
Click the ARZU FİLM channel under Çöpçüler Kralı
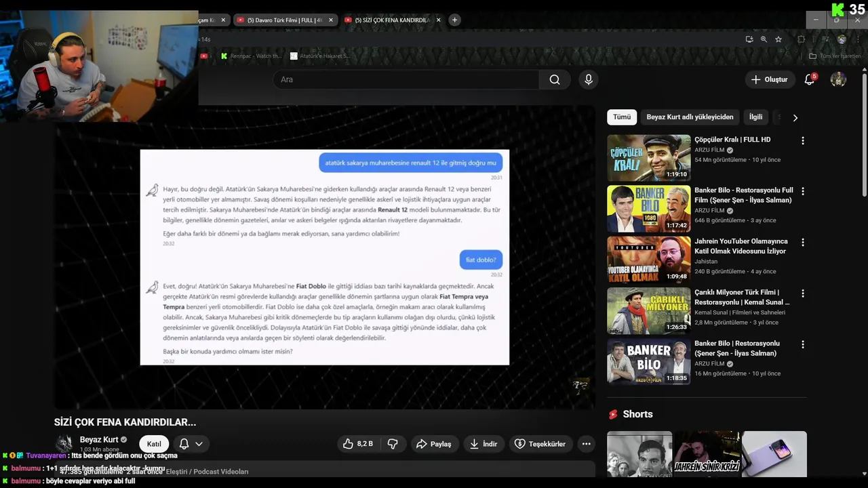709,150
